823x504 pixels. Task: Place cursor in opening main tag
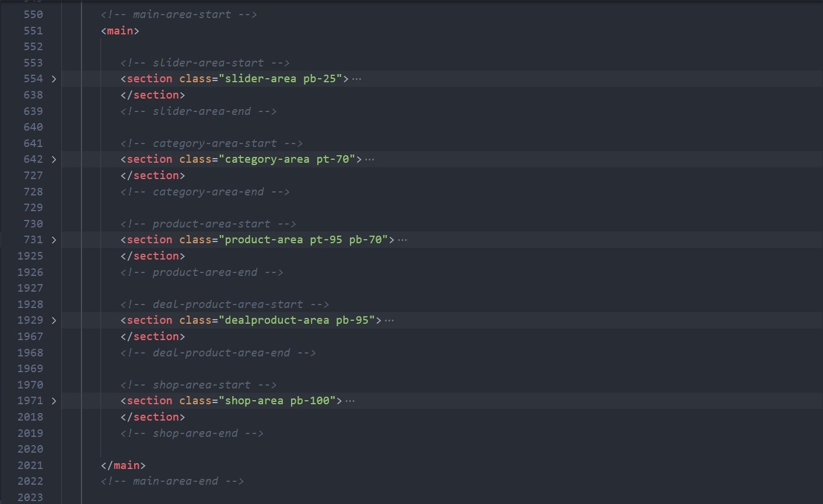(120, 30)
